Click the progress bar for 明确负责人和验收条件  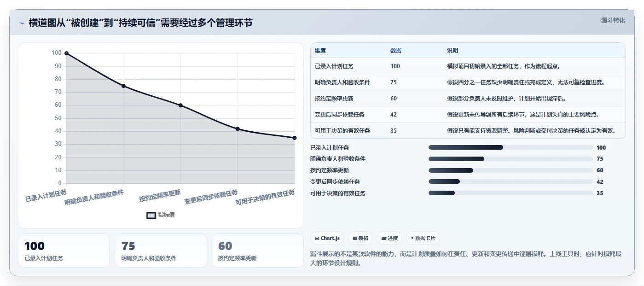click(x=511, y=159)
